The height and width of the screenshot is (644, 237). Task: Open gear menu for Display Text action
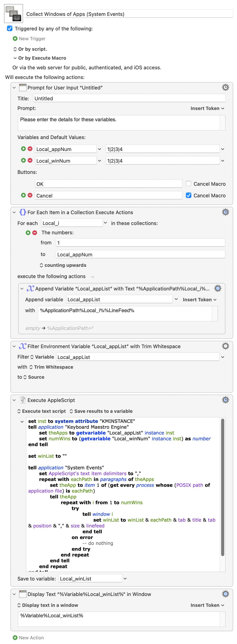[225, 594]
